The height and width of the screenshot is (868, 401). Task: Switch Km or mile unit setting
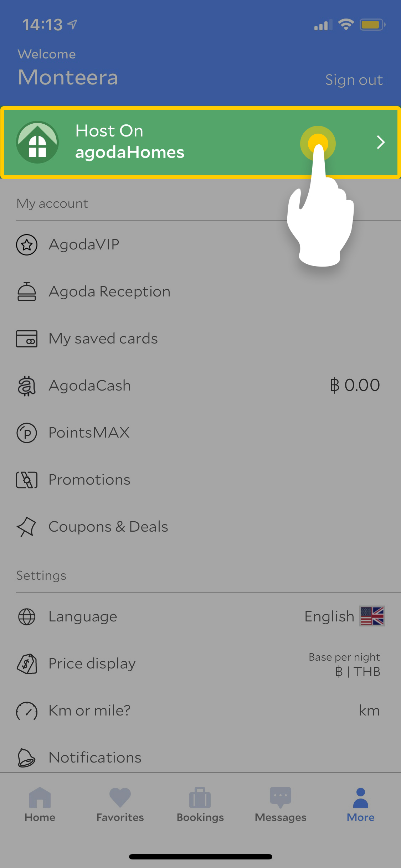tap(369, 711)
